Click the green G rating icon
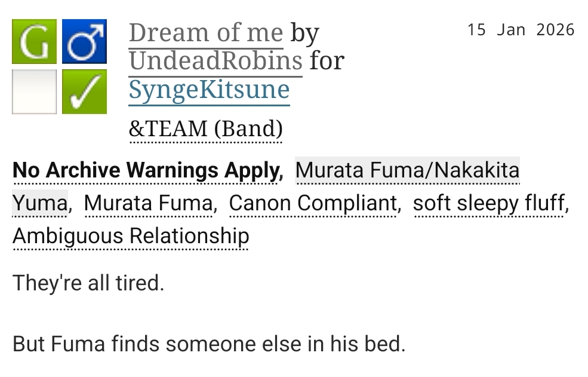Screen dimensions: 588x377 tap(34, 42)
